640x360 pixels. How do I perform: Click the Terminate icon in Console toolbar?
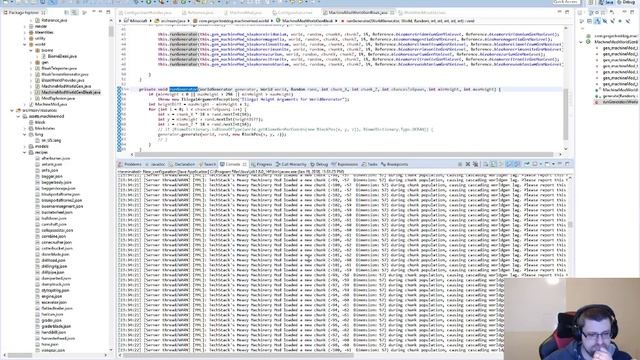click(460, 164)
